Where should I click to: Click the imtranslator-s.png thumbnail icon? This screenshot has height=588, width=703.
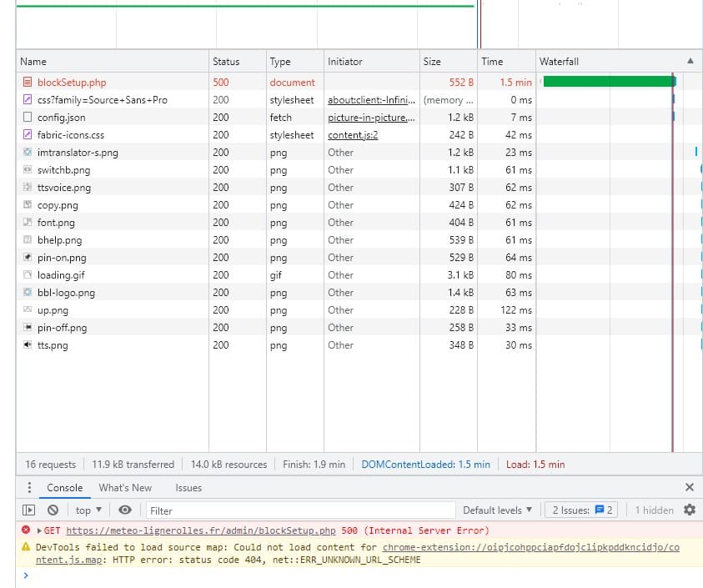click(x=28, y=152)
